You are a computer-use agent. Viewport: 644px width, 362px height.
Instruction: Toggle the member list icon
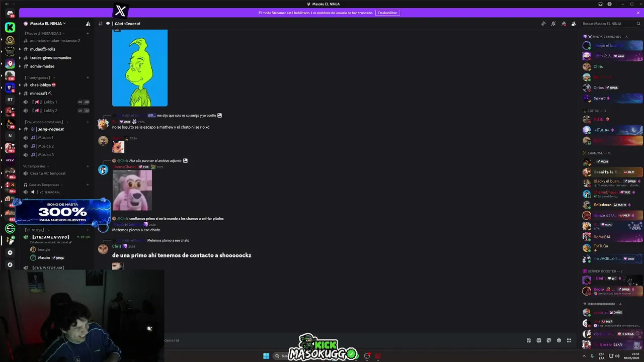tap(574, 24)
